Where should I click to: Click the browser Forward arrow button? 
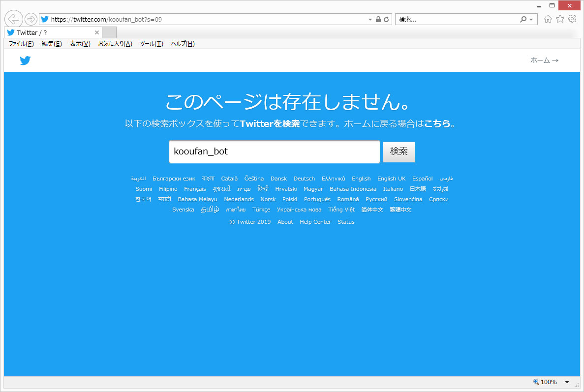click(x=31, y=19)
